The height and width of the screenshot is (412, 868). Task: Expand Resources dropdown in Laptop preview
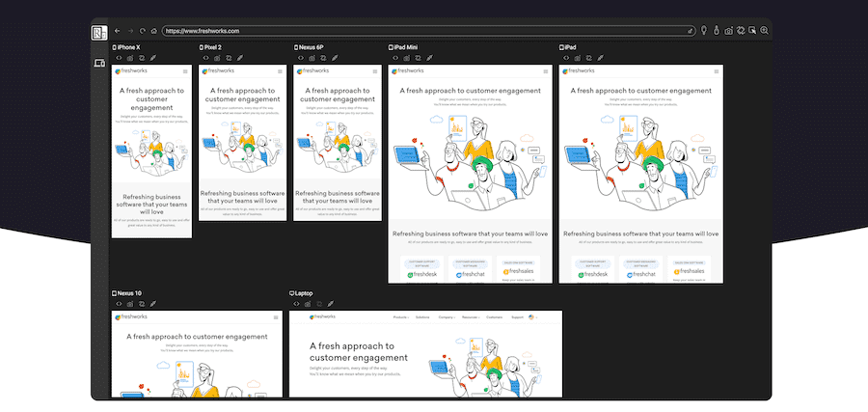471,316
